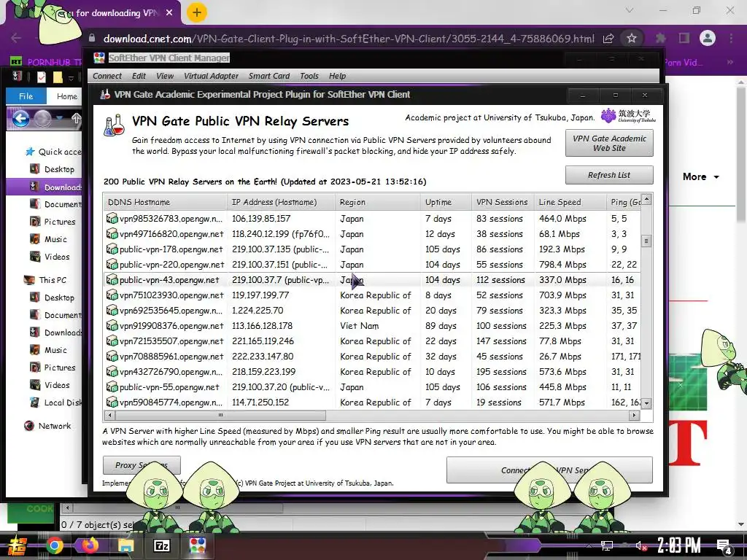Open a new Chrome tab
Screen dimensions: 747x560
point(197,13)
